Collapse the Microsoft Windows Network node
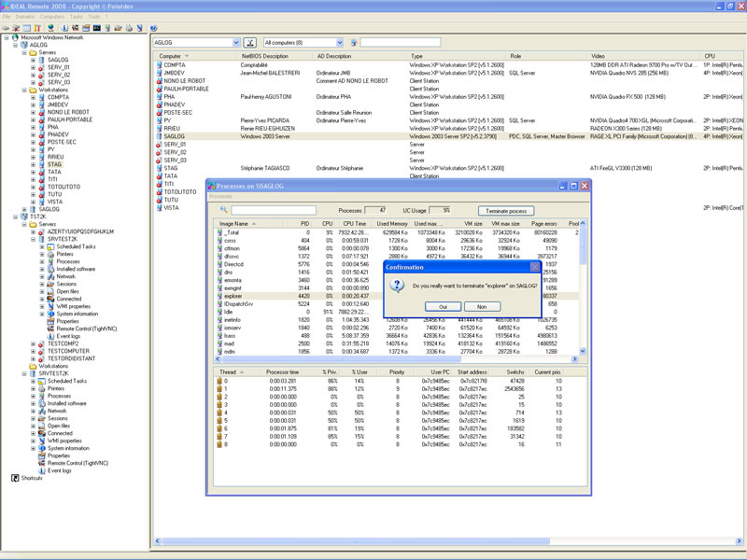The width and height of the screenshot is (747, 560). [x=7, y=37]
